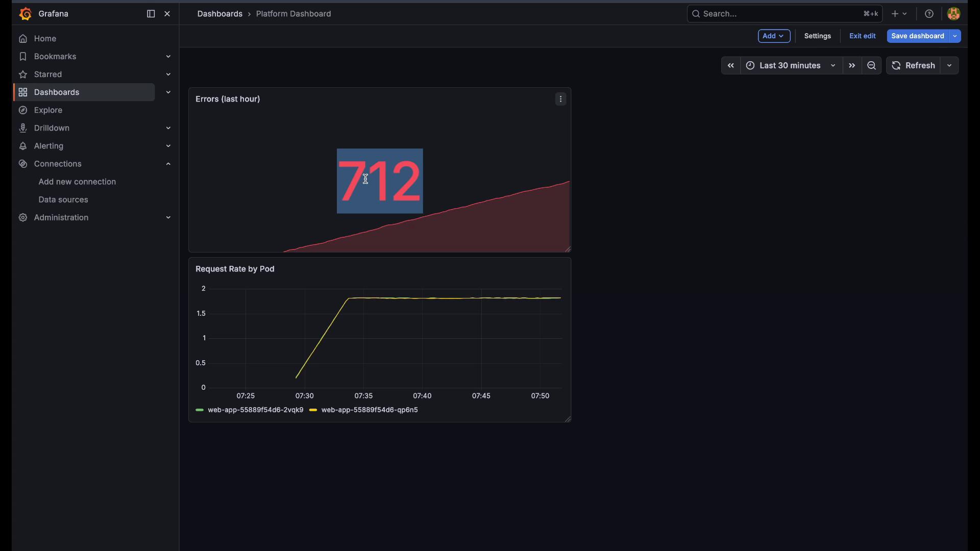Open the help menu icon
Image resolution: width=980 pixels, height=551 pixels.
pos(929,14)
